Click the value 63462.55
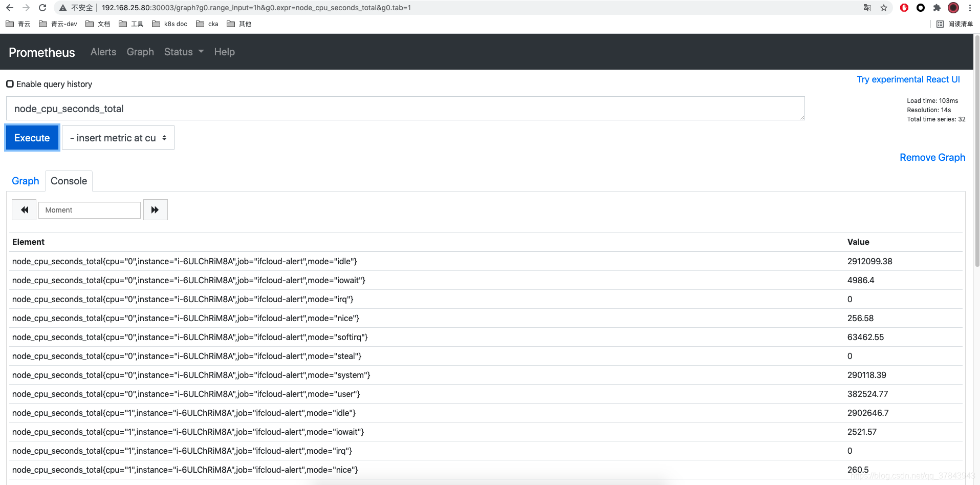 coord(865,337)
